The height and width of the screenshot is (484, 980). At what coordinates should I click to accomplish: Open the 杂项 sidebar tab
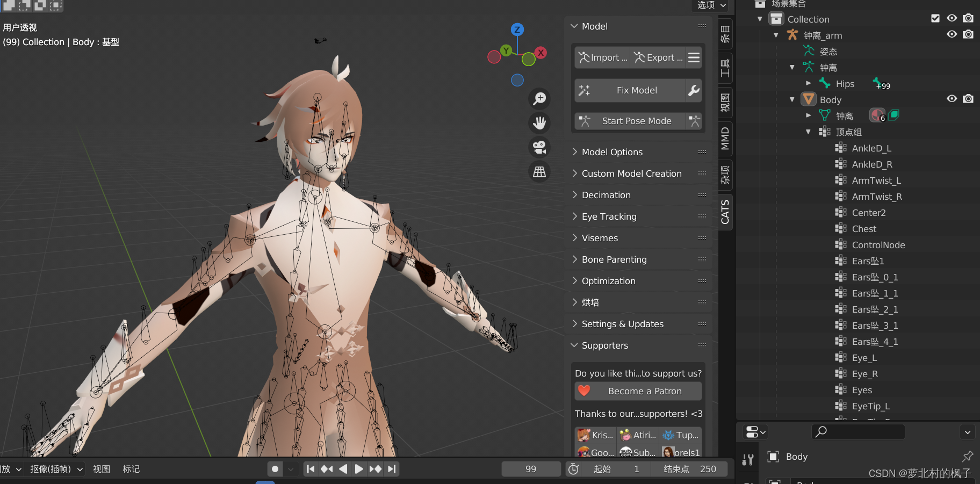pos(725,175)
